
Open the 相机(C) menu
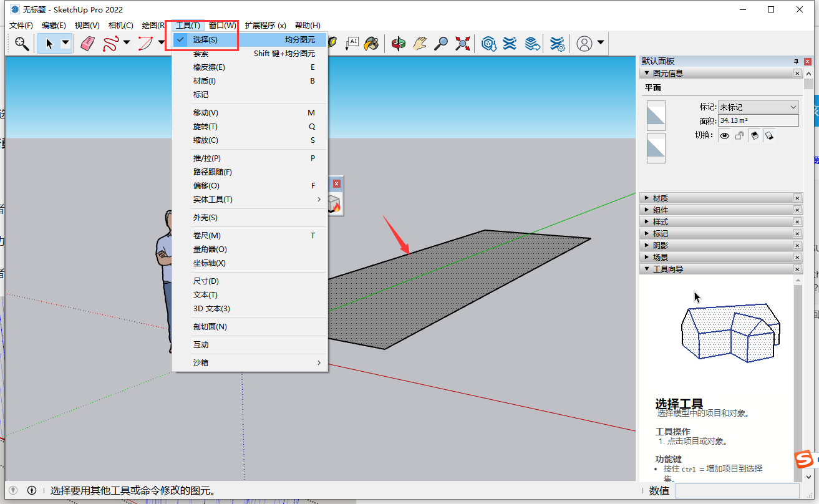coord(120,26)
